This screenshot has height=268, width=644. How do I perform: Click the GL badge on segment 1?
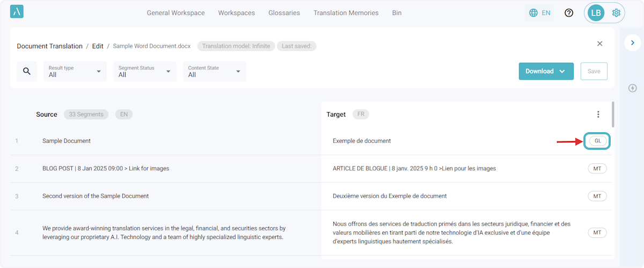[x=597, y=141]
